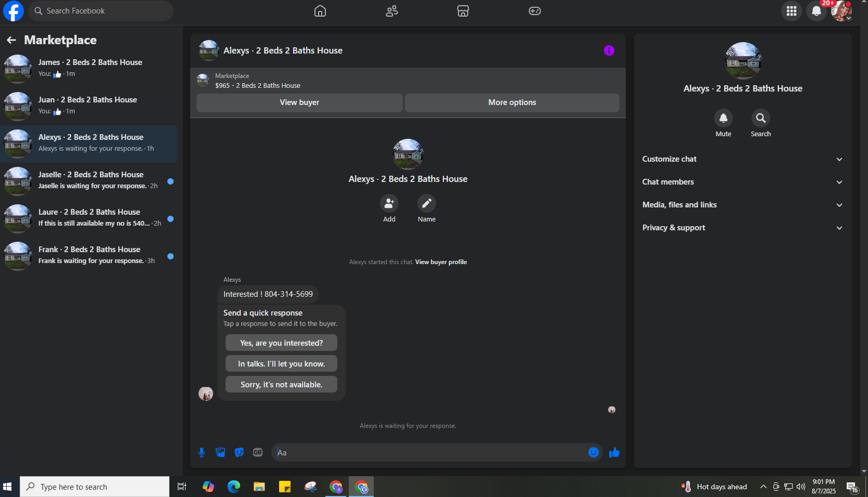
Task: Go to the Home feed icon
Action: pos(320,11)
